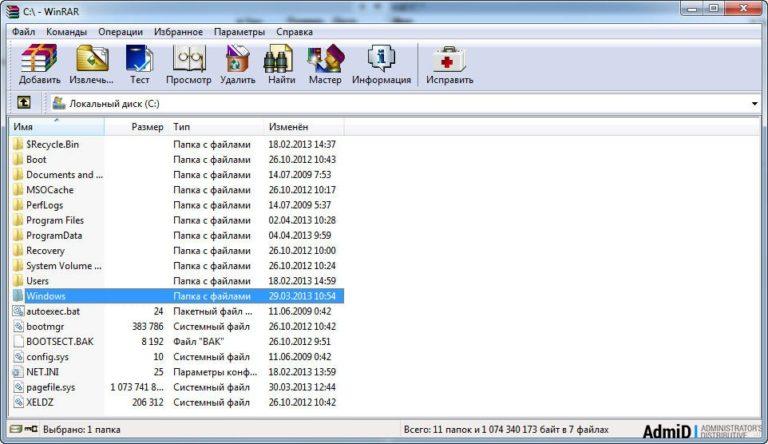Click the 383 786 size of bootmgr
Screen dimensions: 768x444
click(x=147, y=326)
